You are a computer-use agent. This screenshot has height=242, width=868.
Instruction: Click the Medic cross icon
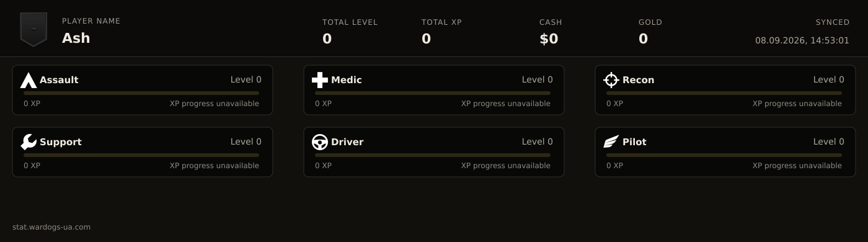click(x=320, y=80)
